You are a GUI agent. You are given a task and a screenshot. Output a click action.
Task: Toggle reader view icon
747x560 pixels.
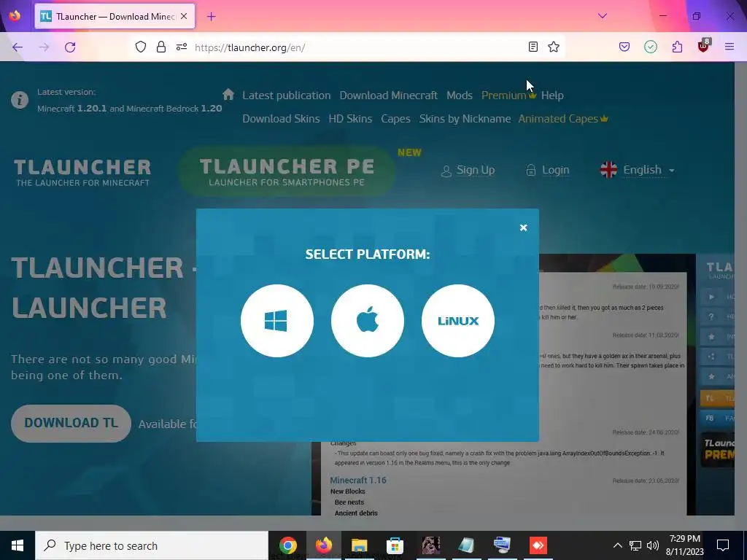coord(533,47)
